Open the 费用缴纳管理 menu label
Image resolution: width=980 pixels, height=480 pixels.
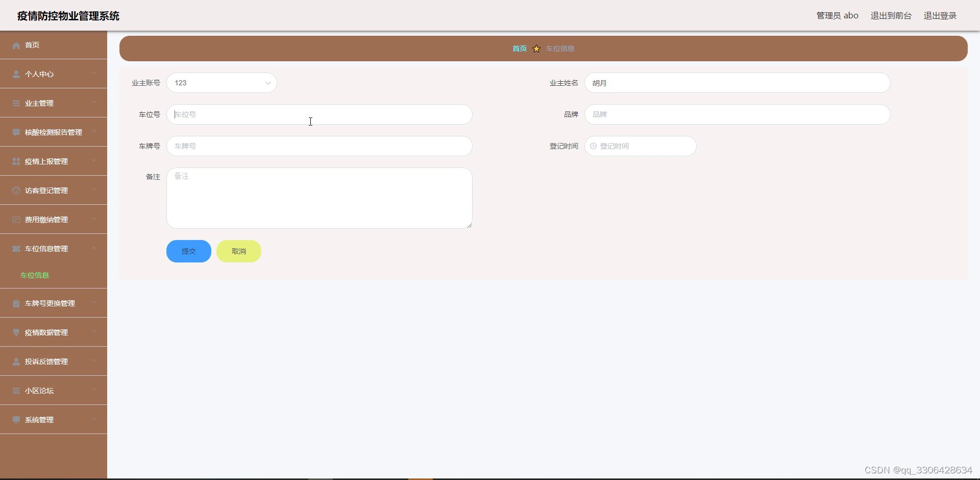click(x=46, y=220)
